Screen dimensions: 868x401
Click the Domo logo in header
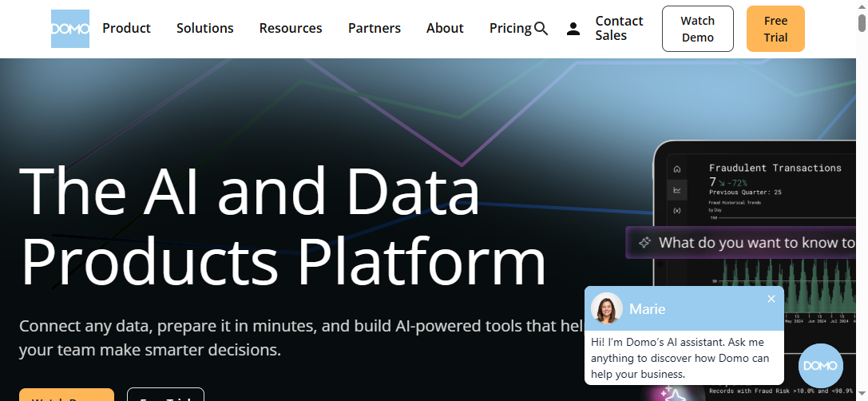coord(70,29)
